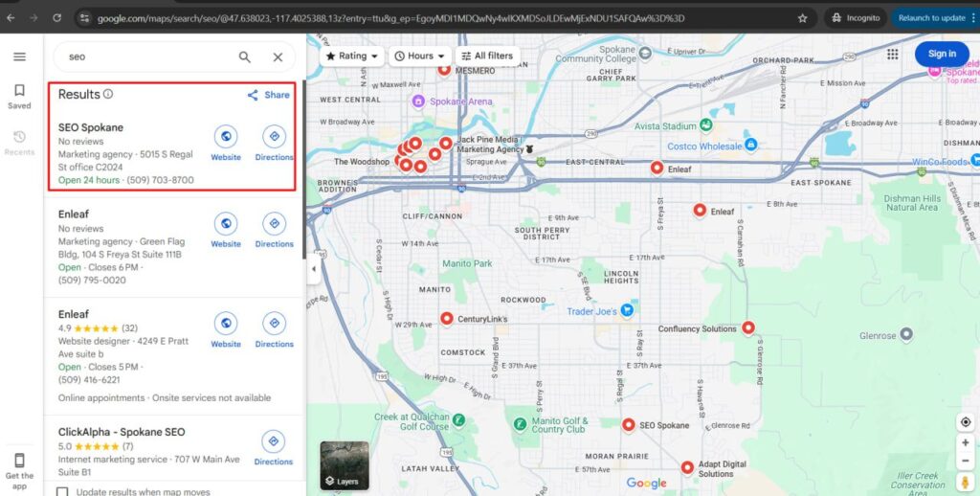Share the results list
Image resolution: width=980 pixels, height=496 pixels.
click(x=269, y=95)
